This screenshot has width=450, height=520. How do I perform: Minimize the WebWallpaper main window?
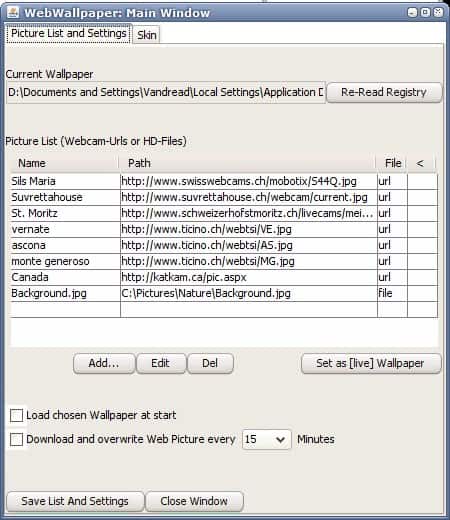[x=412, y=12]
